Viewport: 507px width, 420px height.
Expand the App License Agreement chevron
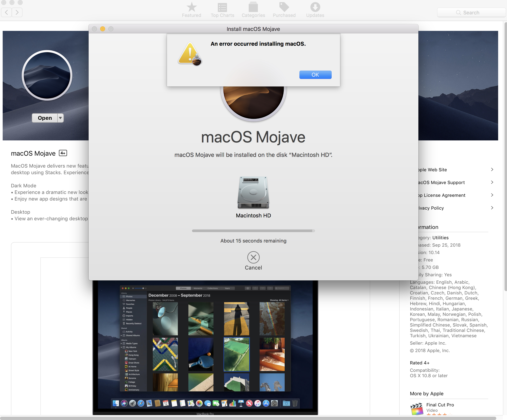tap(492, 195)
